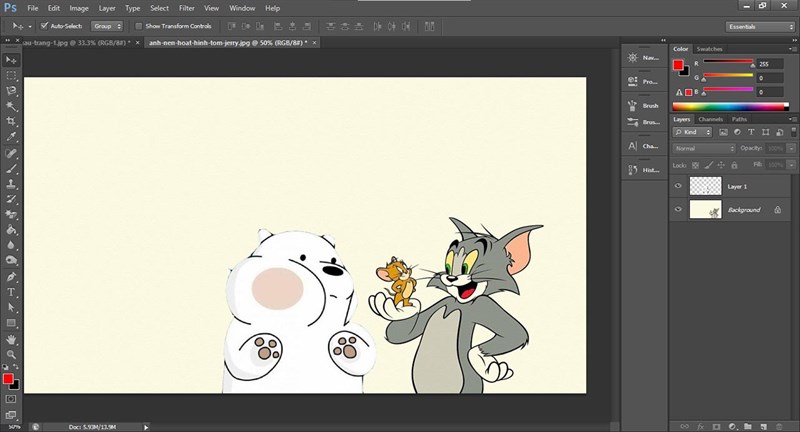Open the Normal blend mode dropdown
Screen dimensions: 800x432
(705, 148)
